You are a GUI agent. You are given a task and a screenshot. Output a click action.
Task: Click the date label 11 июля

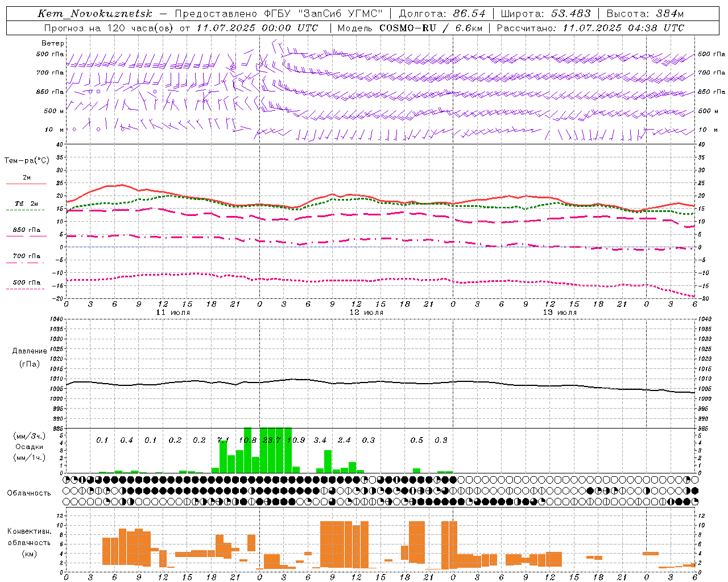click(x=173, y=313)
